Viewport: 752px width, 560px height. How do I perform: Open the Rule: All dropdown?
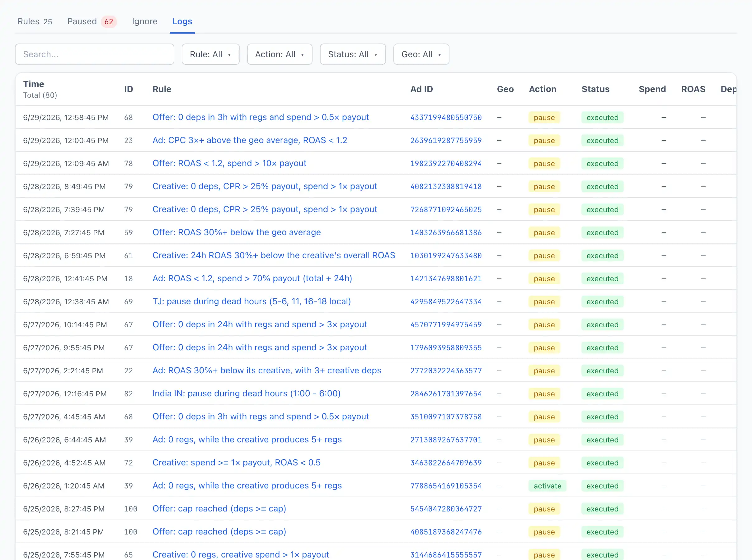(x=210, y=54)
